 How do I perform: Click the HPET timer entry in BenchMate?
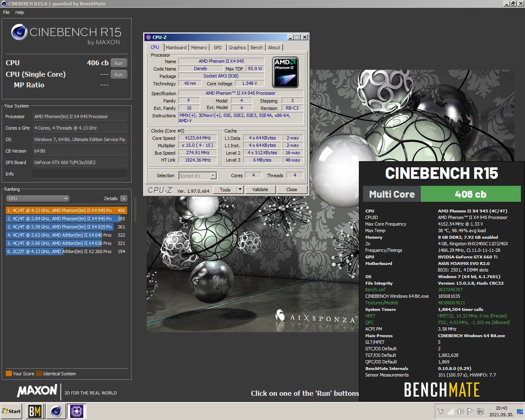click(370, 316)
